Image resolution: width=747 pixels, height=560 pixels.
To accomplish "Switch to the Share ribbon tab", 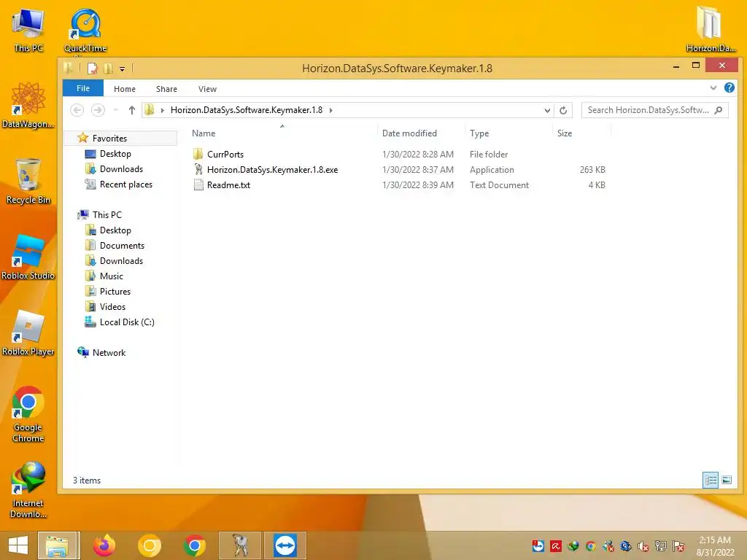I will tap(166, 89).
